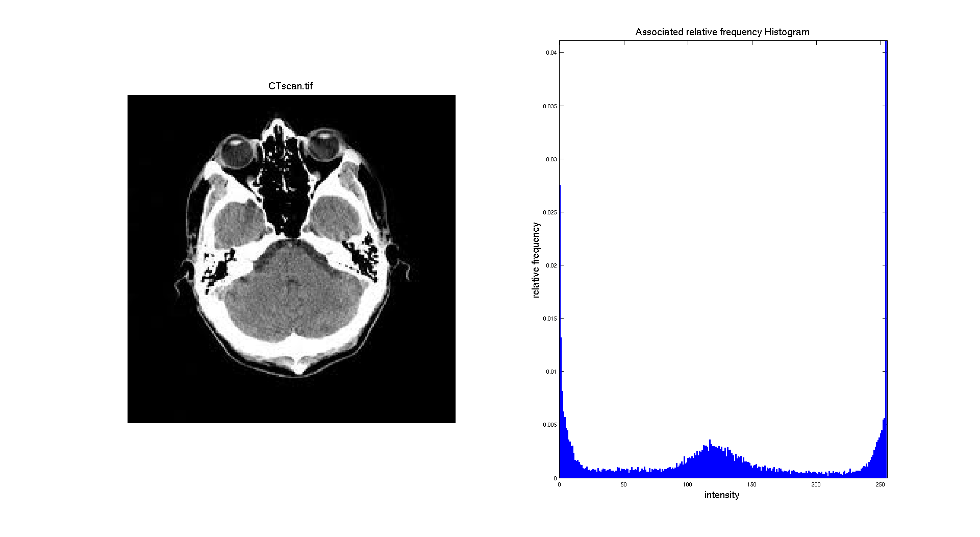Click the 250 x-axis tick label
The height and width of the screenshot is (537, 980).
pos(880,484)
